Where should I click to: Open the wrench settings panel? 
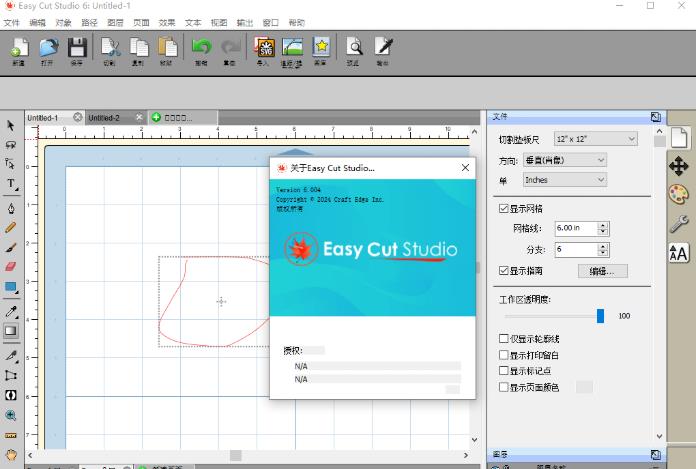pos(679,223)
